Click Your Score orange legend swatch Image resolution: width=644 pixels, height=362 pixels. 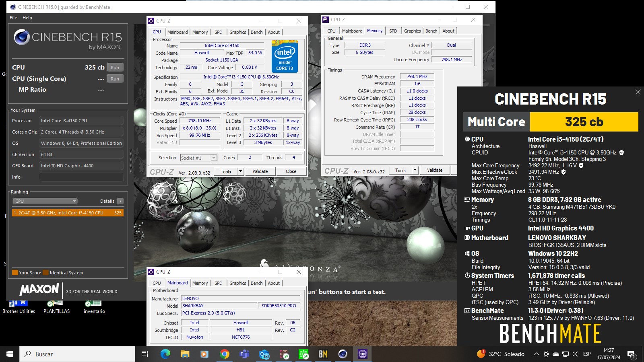15,273
